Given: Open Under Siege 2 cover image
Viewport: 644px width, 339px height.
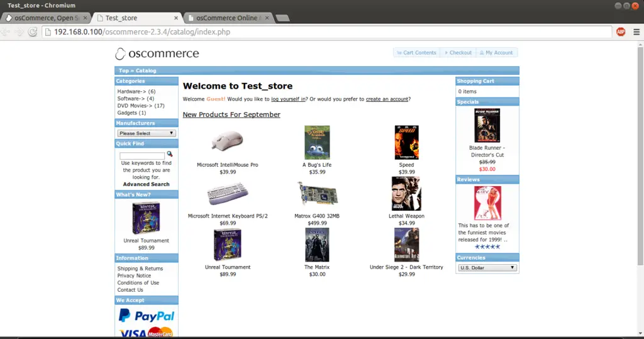Looking at the screenshot, I should coord(406,245).
